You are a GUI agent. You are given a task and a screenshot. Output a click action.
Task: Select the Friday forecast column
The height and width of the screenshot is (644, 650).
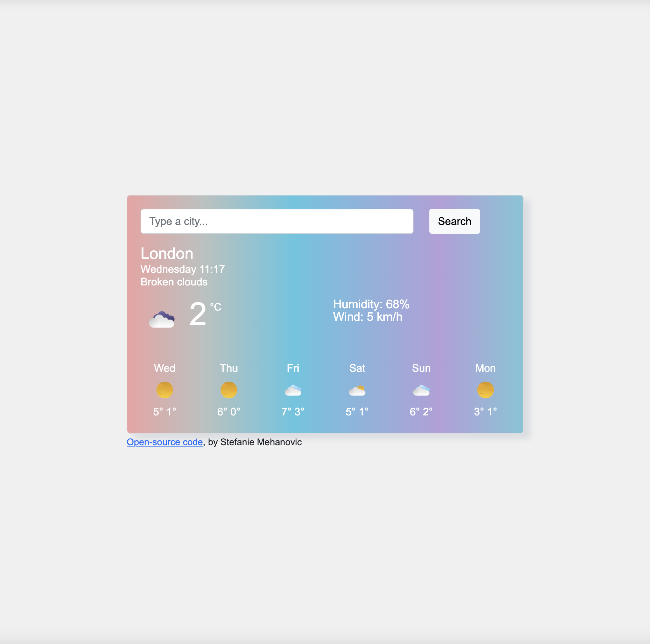point(292,389)
